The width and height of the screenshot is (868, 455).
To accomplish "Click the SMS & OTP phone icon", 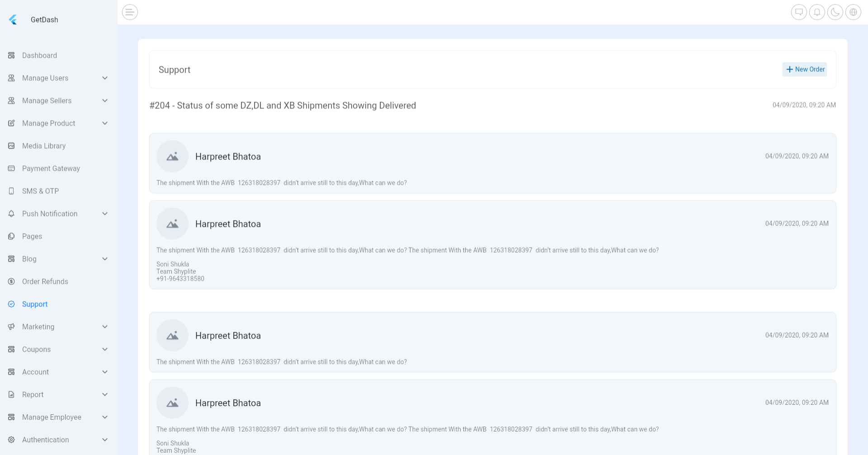I will [12, 191].
